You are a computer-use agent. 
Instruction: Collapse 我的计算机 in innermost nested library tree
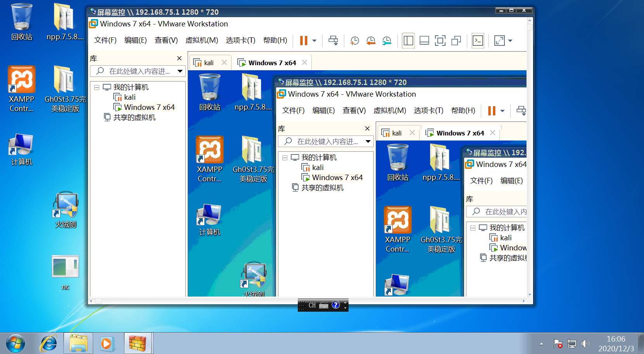point(473,228)
